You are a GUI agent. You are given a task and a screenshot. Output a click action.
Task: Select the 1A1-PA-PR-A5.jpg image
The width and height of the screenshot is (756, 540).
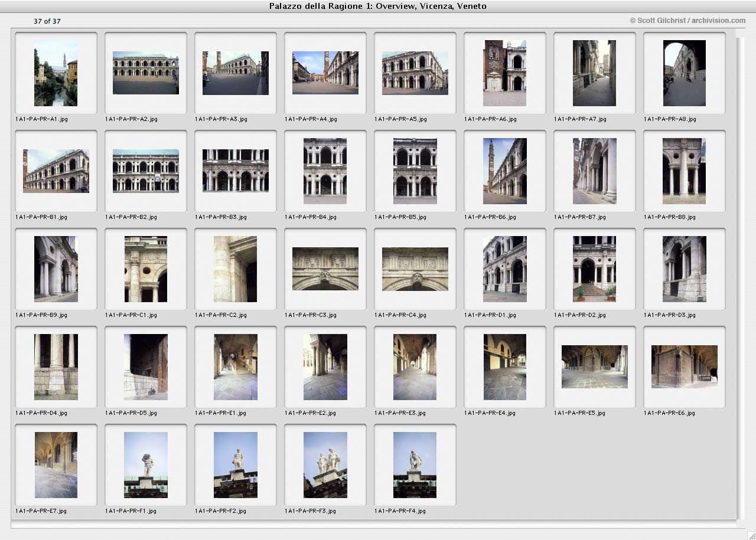[x=415, y=73]
